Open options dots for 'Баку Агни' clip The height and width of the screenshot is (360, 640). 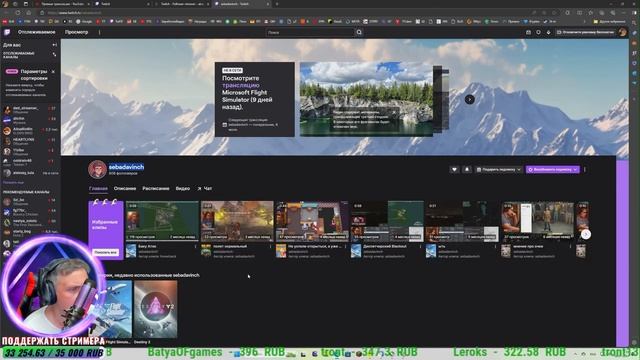(195, 247)
